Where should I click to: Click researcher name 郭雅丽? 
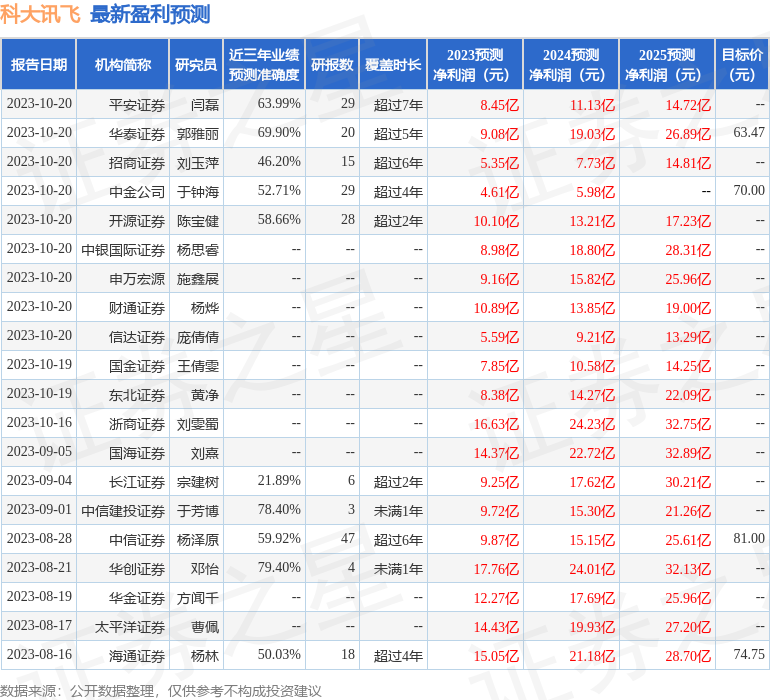pyautogui.click(x=198, y=134)
